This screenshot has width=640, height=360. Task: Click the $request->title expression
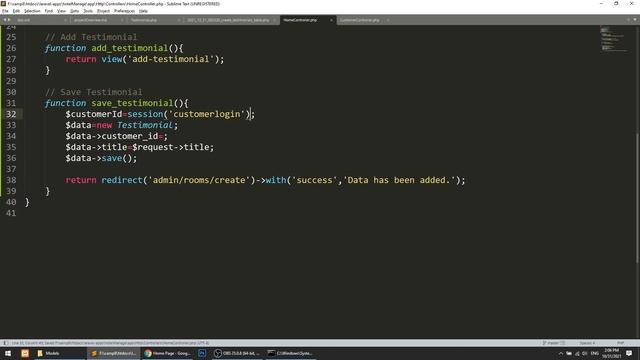170,147
